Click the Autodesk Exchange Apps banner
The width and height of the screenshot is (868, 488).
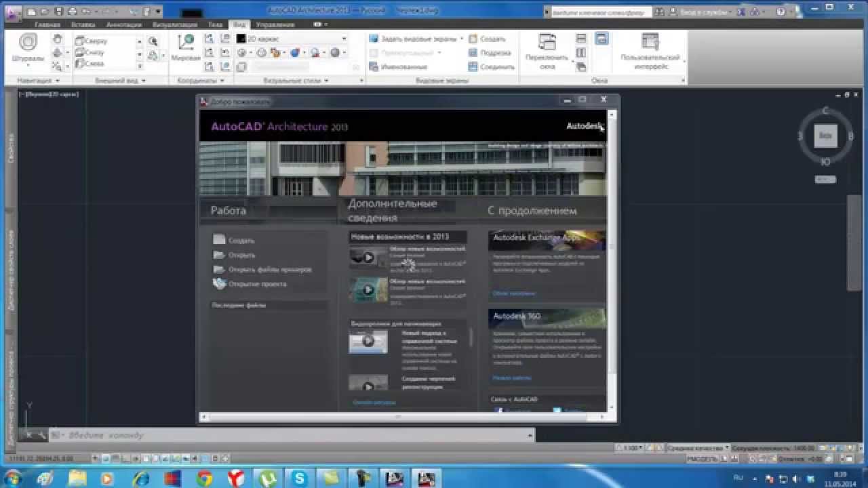click(547, 240)
